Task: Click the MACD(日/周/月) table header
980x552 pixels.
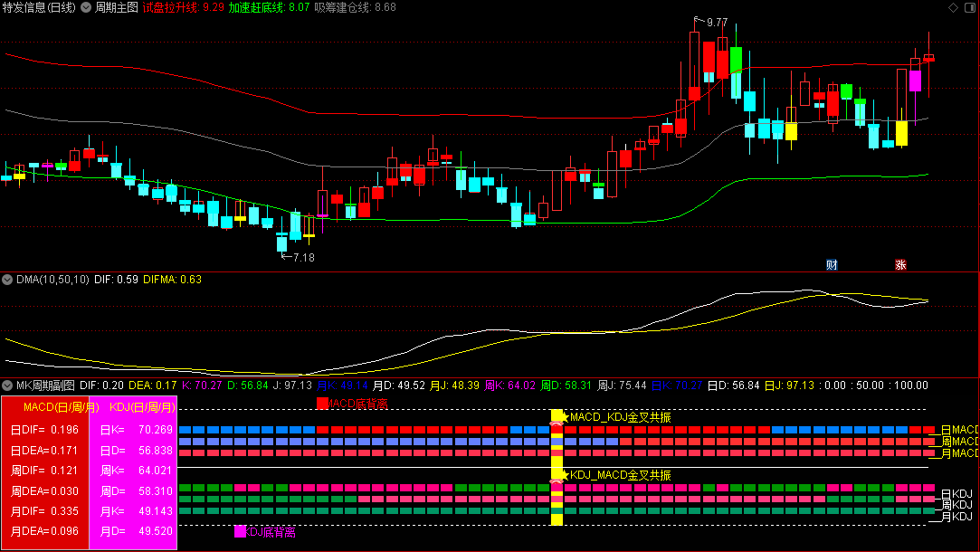Action: [62, 407]
